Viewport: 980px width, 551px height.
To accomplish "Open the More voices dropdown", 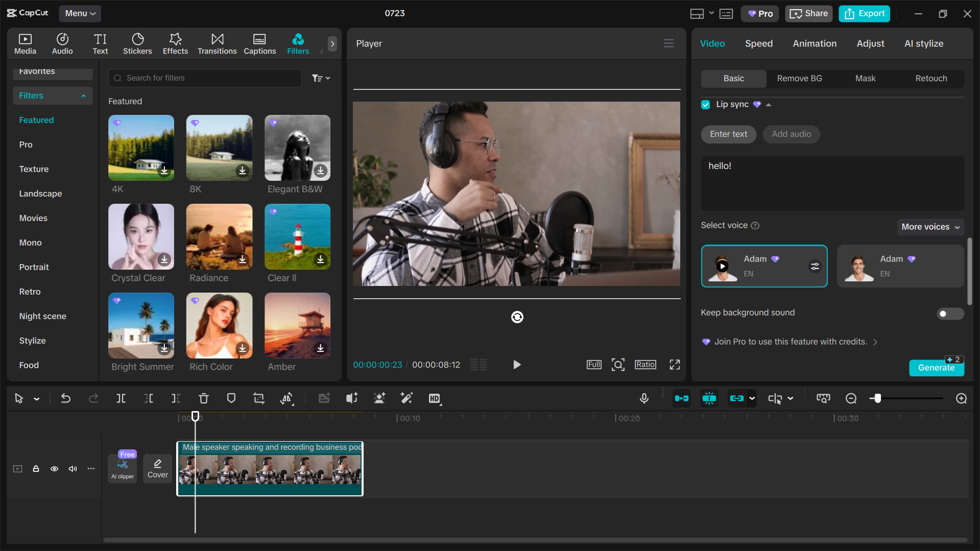I will (x=930, y=227).
